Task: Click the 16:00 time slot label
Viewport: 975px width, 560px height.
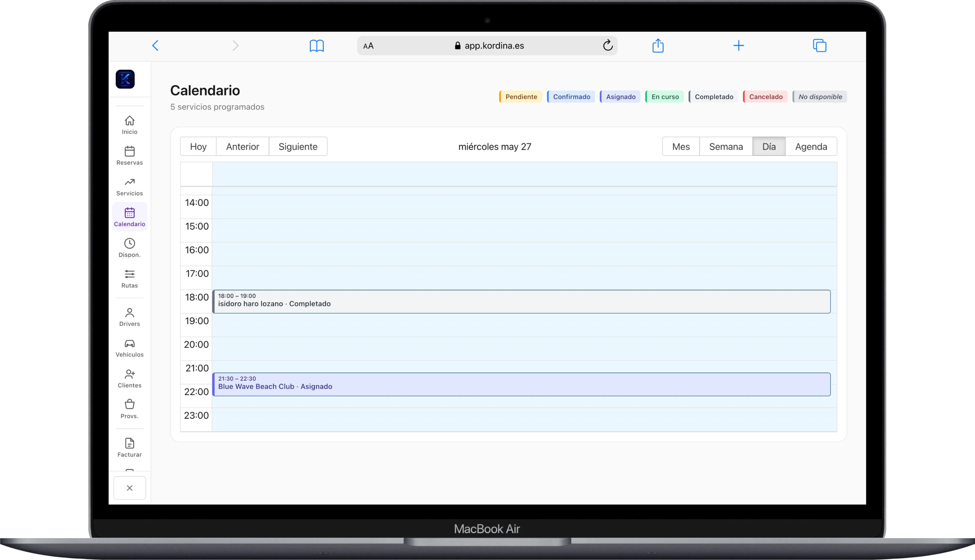Action: click(196, 250)
